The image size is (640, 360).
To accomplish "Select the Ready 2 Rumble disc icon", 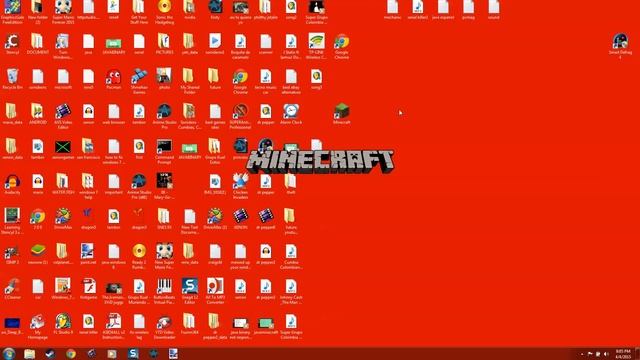I will (139, 256).
